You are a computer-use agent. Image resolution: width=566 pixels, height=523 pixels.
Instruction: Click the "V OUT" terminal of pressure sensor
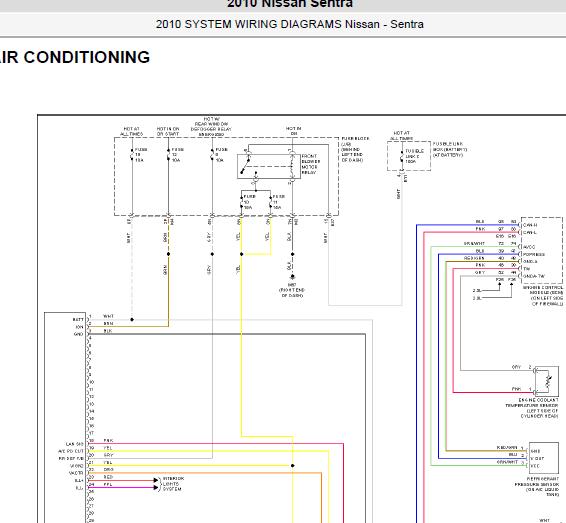coord(537,458)
